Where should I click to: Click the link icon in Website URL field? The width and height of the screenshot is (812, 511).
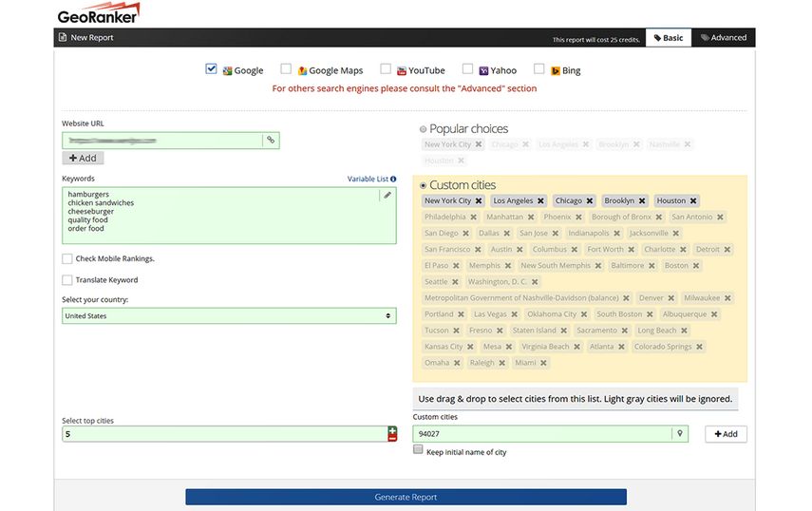[271, 140]
